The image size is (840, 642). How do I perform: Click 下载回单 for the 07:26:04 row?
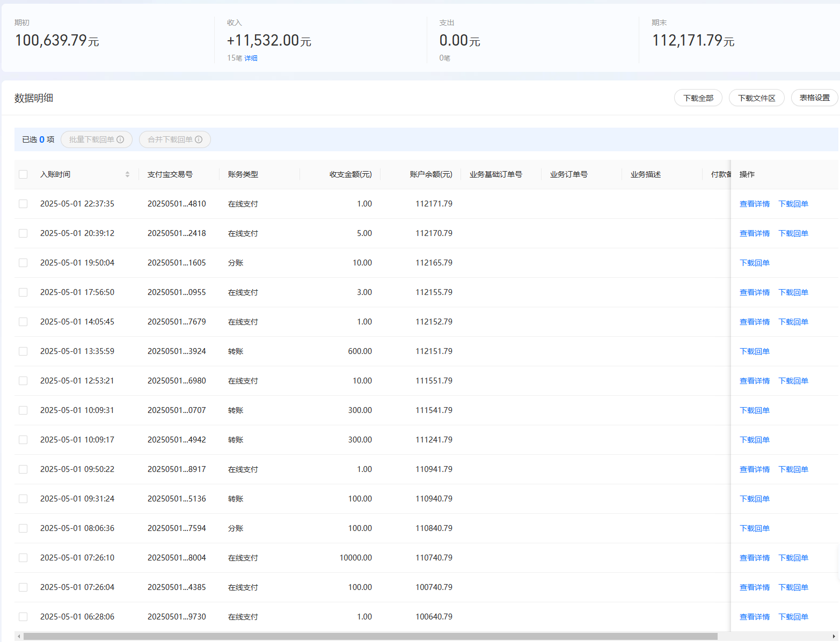[x=793, y=587]
